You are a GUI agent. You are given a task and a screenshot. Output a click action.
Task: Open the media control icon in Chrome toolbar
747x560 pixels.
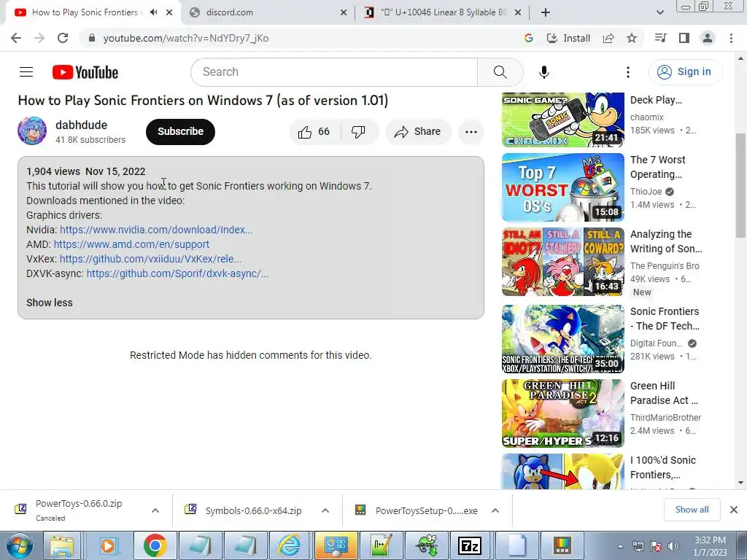point(660,38)
